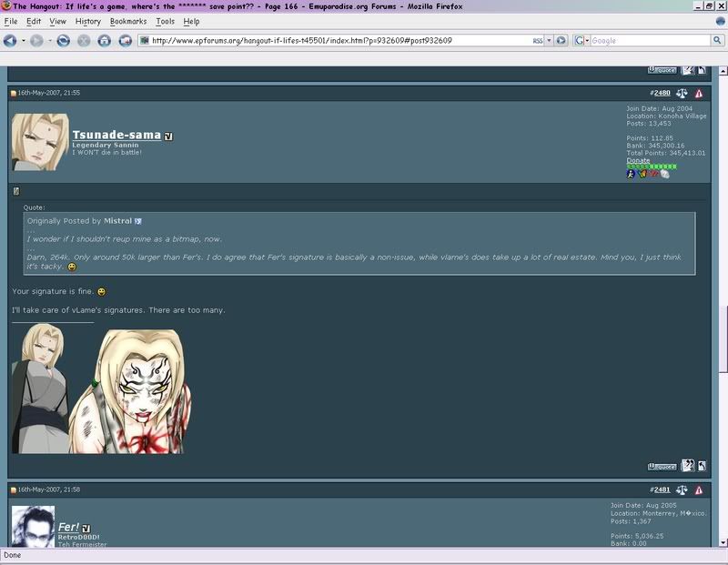Click the text "Posts: 13,453"

(649, 123)
